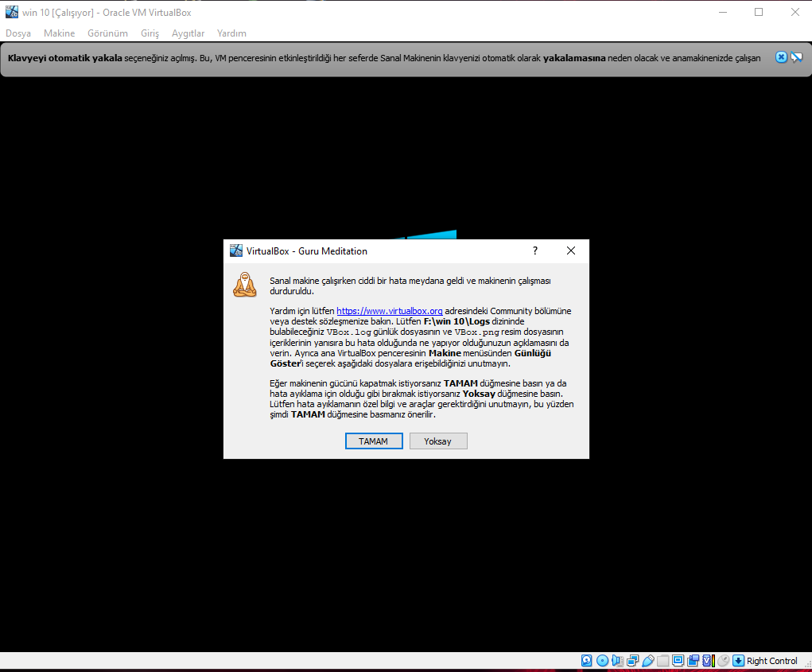Click the TAMAM button
Image resolution: width=812 pixels, height=672 pixels.
[x=374, y=441]
